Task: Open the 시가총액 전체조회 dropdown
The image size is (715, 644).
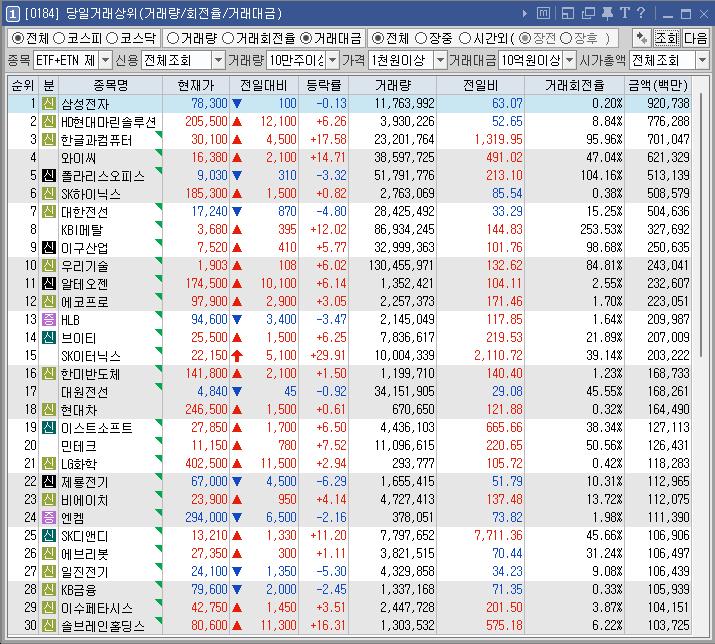Action: 702,60
